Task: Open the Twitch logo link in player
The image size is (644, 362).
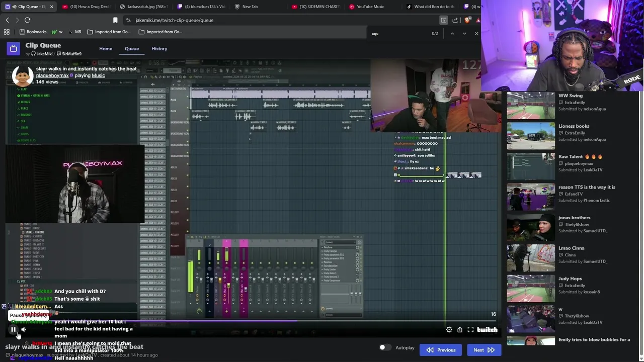Action: click(x=487, y=329)
